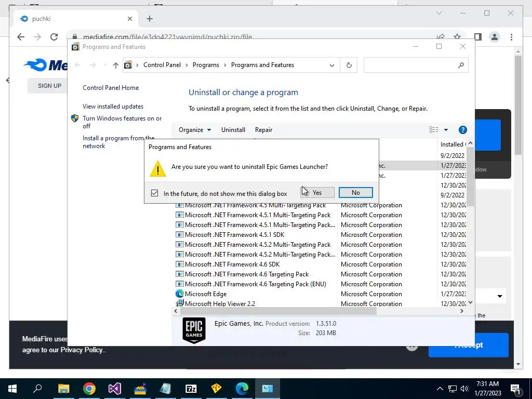Open Install a program from the network
Viewport: 532px width, 399px height.
118,142
